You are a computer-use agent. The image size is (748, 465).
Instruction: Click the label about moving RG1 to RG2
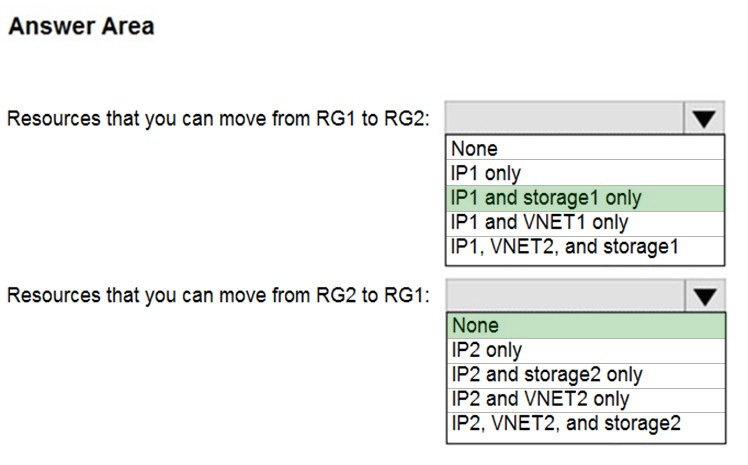218,119
